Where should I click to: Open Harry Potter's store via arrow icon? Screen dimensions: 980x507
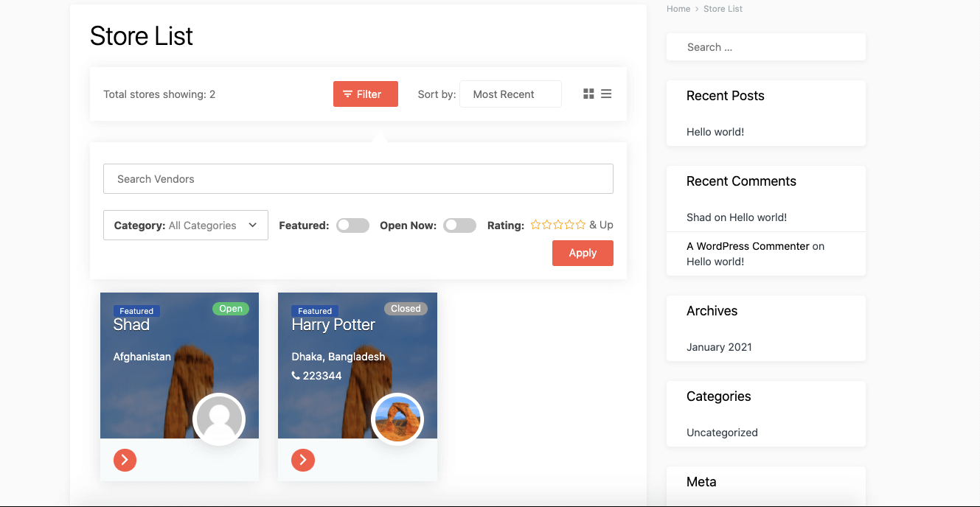[x=302, y=460]
